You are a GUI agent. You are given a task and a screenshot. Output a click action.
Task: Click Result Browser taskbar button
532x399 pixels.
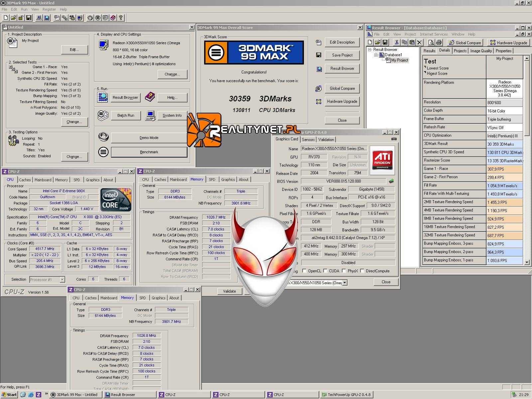point(129,395)
